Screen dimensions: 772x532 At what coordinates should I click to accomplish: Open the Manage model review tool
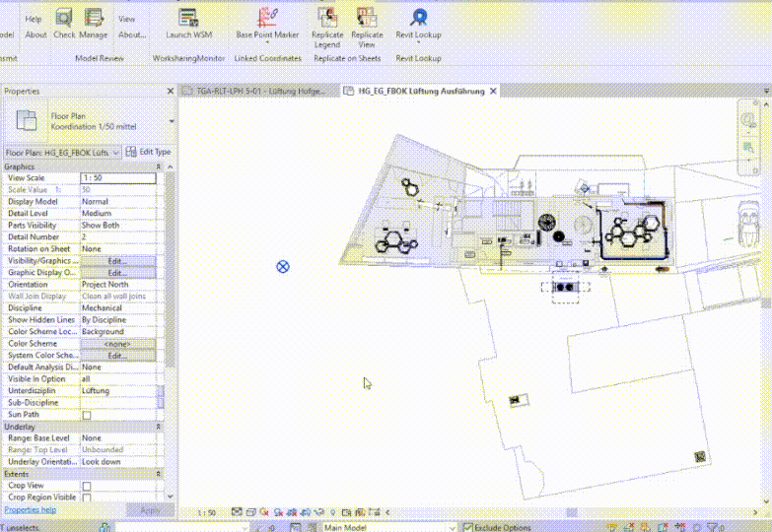click(94, 23)
